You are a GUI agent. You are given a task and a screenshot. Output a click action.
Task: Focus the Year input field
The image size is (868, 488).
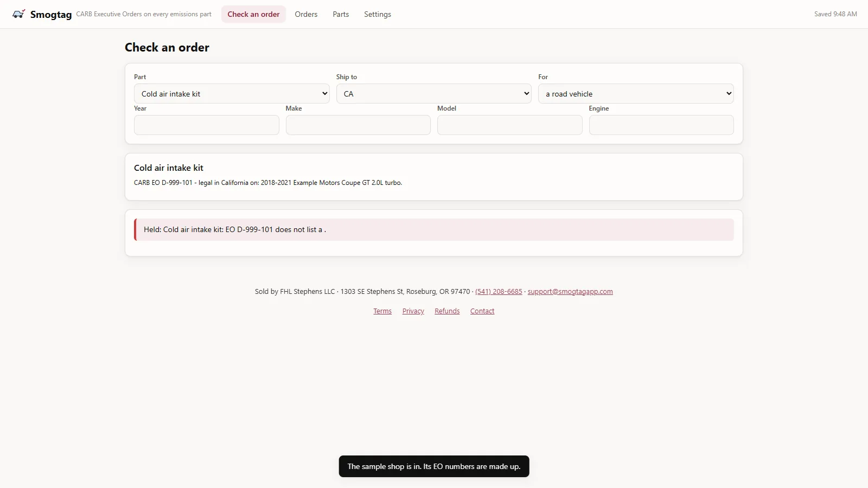point(207,125)
